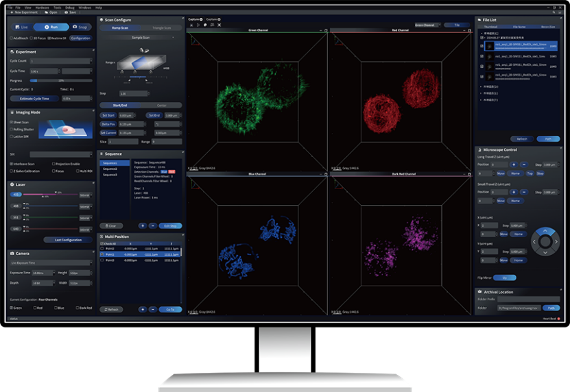
Task: Check the Dark Red channel checkbox
Action: (78, 308)
